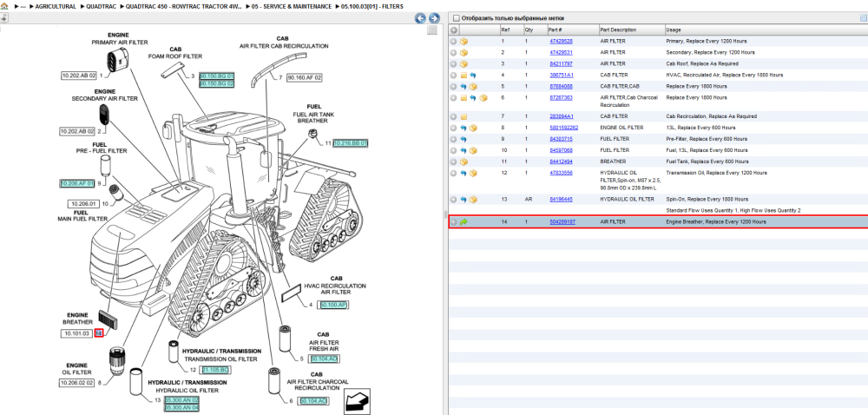Image resolution: width=868 pixels, height=415 pixels.
Task: Click diagram reference 90.150.BG 01
Action: [x=217, y=76]
